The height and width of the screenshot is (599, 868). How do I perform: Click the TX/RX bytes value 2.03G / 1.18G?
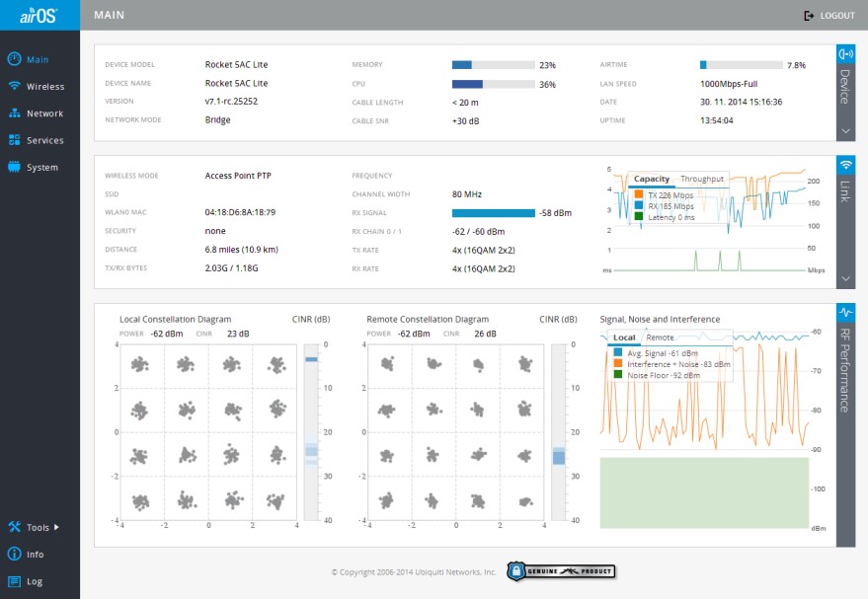point(231,268)
